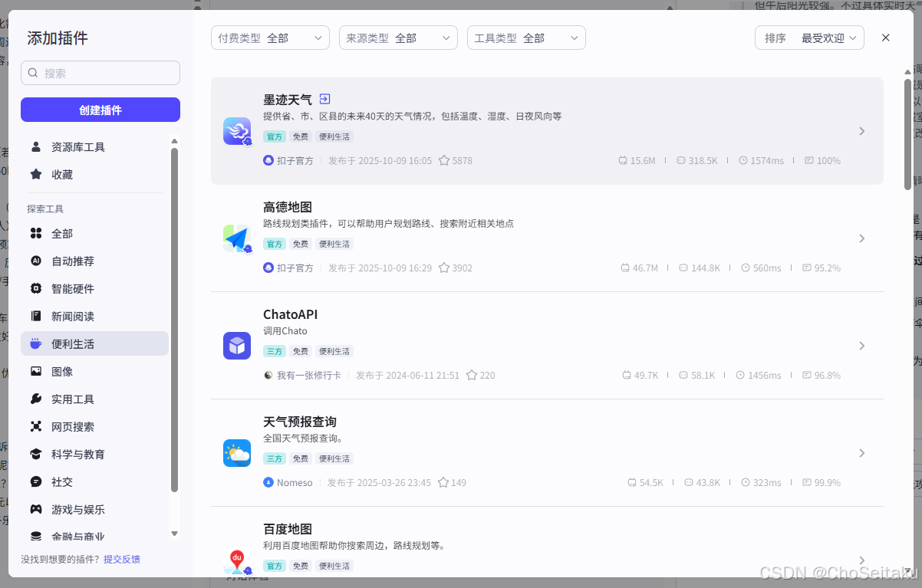Image resolution: width=922 pixels, height=588 pixels.
Task: Click the 99.9% success rate value
Action: [x=827, y=483]
